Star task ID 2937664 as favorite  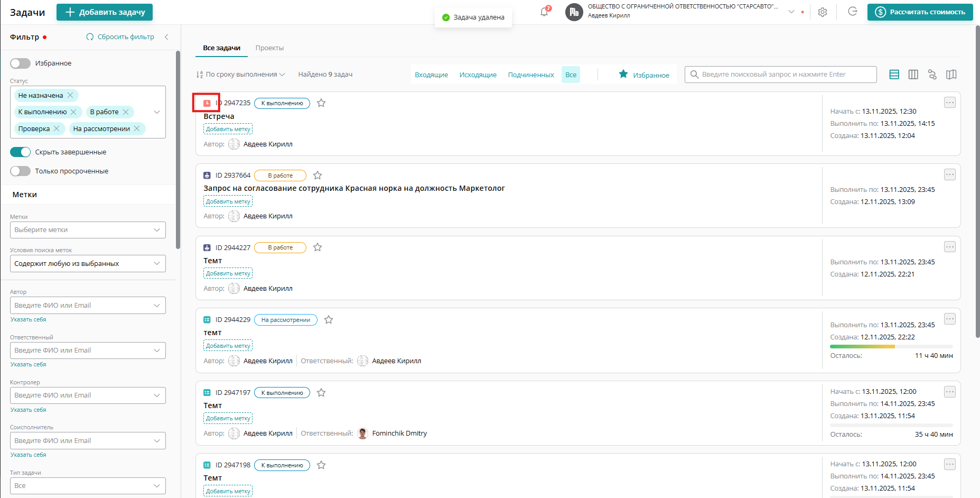[318, 176]
